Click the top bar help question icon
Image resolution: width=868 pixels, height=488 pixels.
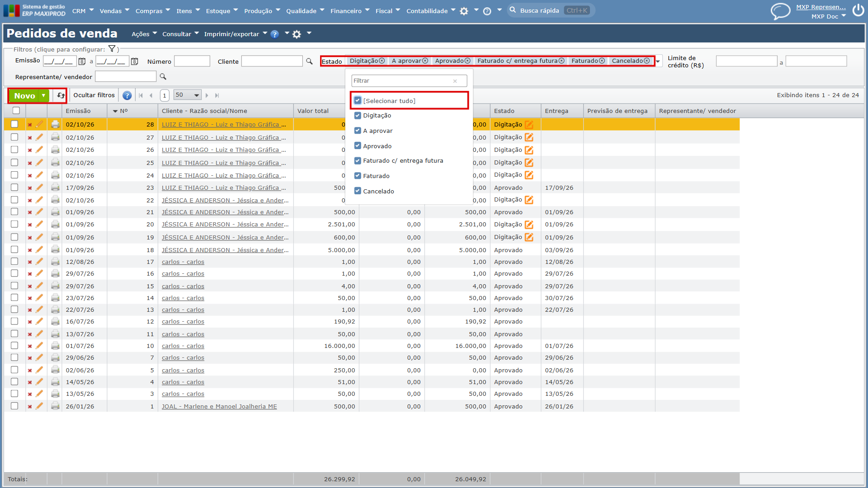point(487,11)
